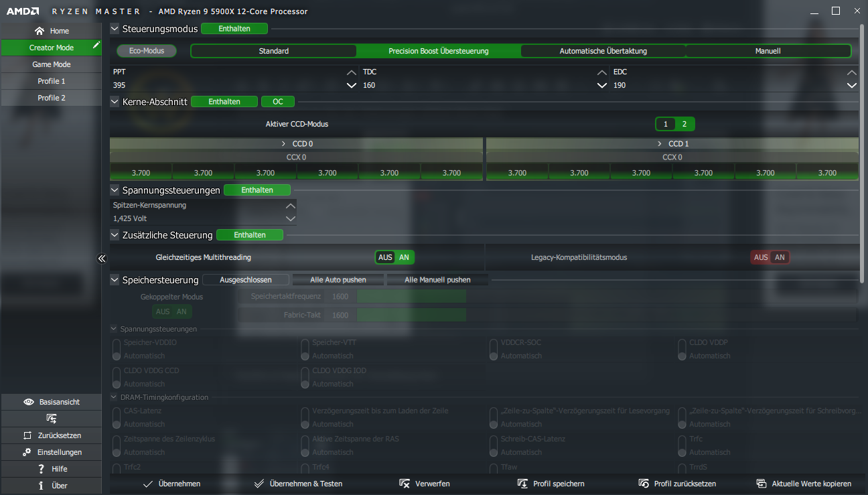Click the import/export icon button below Basisansicht

[x=52, y=419]
